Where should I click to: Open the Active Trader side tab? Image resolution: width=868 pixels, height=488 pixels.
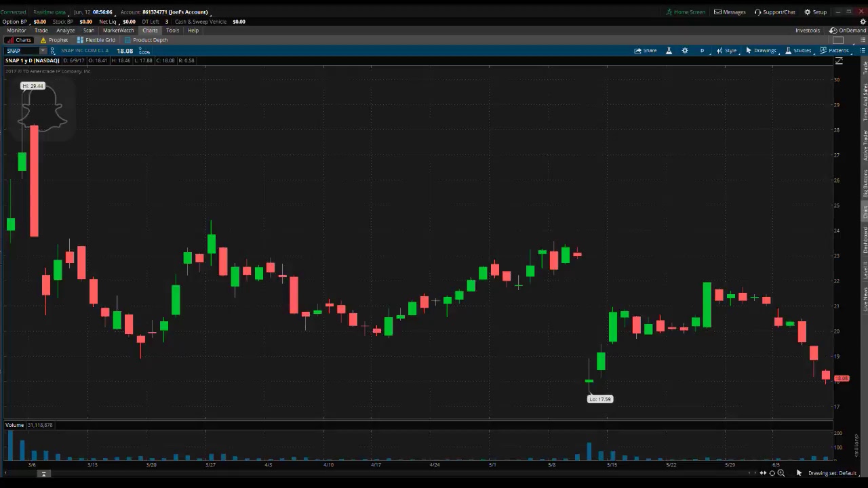coord(865,144)
